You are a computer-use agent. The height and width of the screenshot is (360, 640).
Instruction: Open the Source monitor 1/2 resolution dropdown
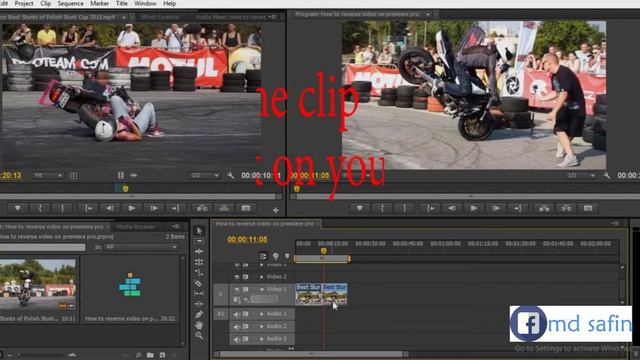204,176
